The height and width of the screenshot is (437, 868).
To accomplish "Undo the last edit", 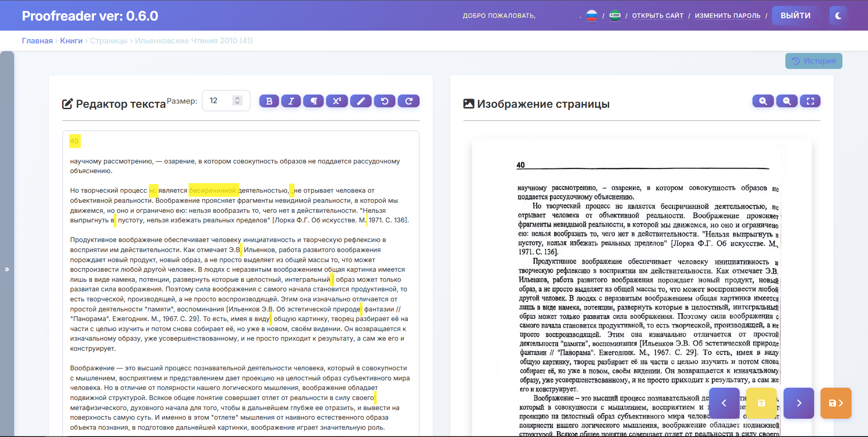I will coord(384,101).
